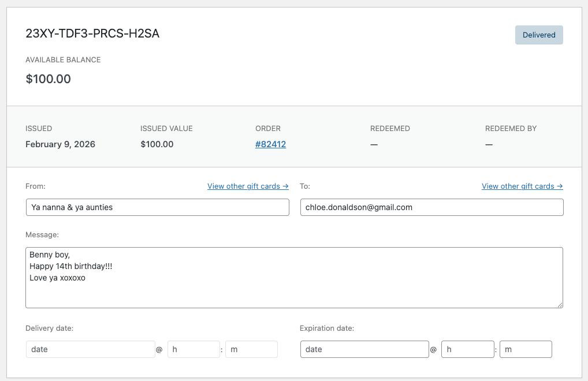Click the Expiration date hour field
The width and height of the screenshot is (588, 381).
467,349
